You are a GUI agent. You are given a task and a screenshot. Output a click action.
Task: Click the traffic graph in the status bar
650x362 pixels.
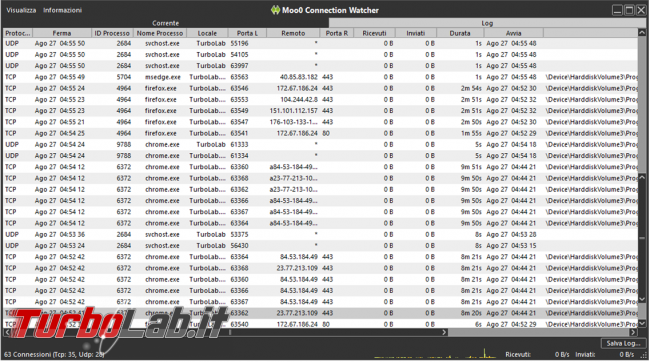[435, 354]
